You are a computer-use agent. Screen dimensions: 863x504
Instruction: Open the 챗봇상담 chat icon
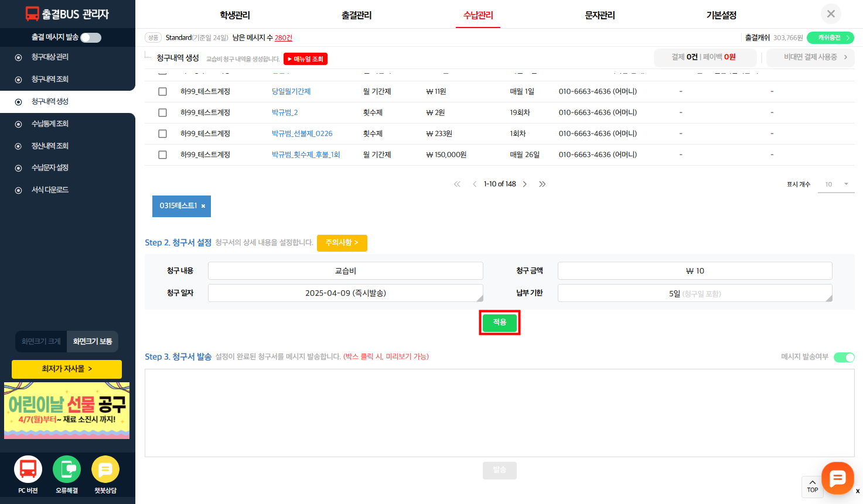105,469
